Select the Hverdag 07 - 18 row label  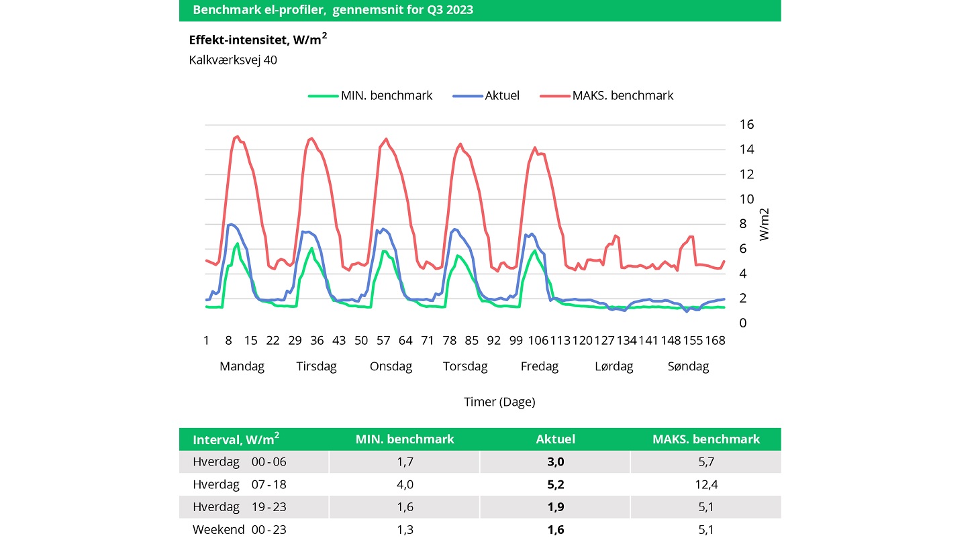(x=240, y=484)
